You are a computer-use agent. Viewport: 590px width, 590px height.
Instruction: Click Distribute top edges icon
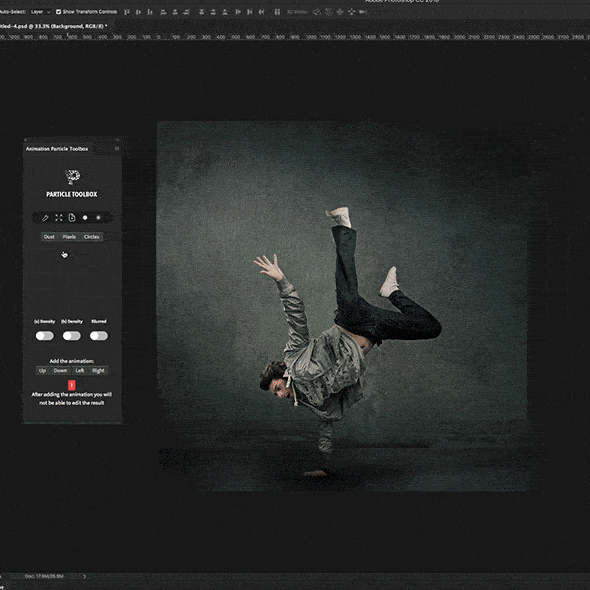202,12
